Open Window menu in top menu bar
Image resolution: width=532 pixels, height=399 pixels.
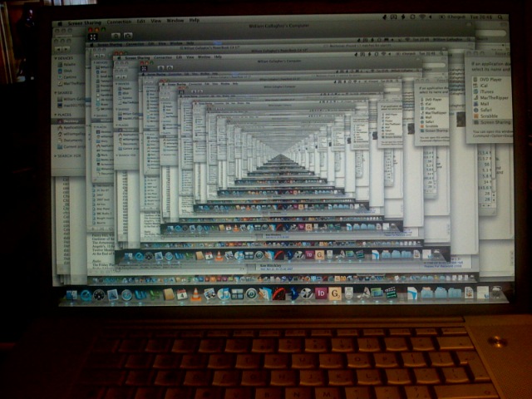coord(175,20)
